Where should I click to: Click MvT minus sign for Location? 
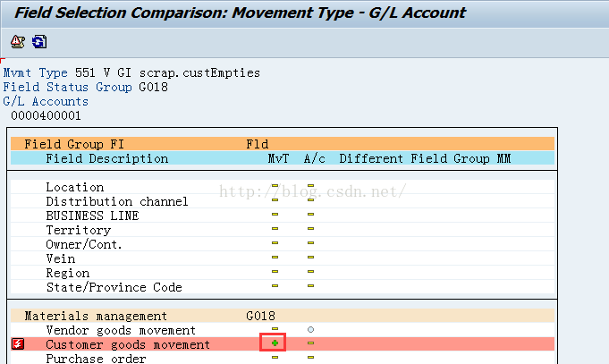pos(275,186)
